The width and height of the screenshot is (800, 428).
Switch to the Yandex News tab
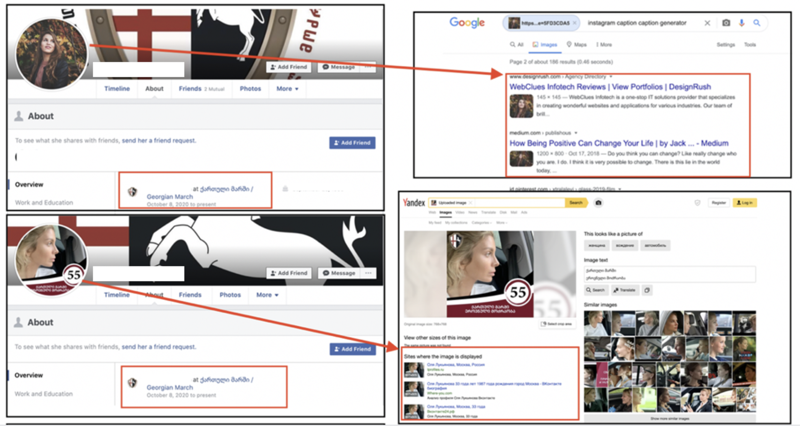click(473, 213)
